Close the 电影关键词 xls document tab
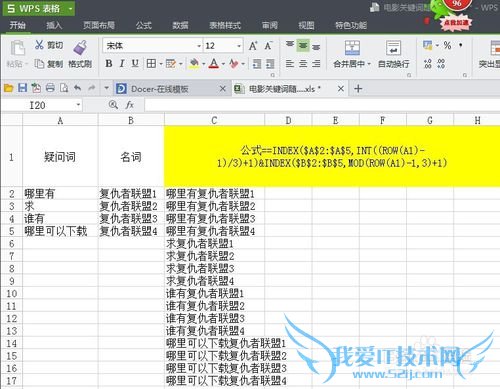The width and height of the screenshot is (500, 389). pos(341,89)
